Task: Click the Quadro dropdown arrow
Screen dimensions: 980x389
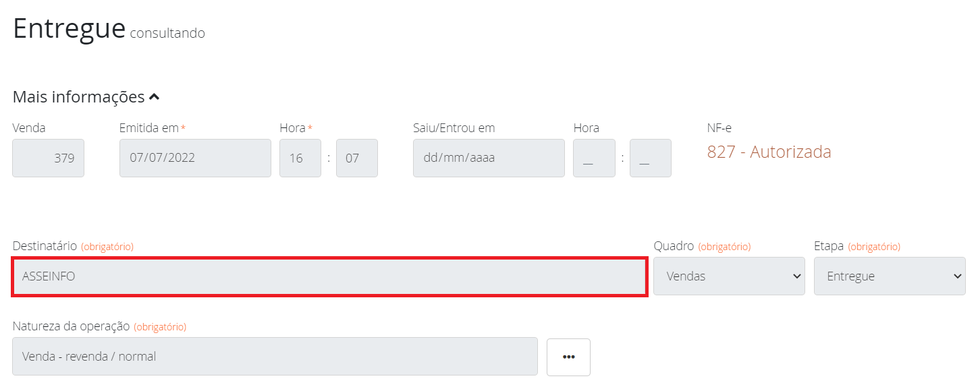Action: [795, 276]
